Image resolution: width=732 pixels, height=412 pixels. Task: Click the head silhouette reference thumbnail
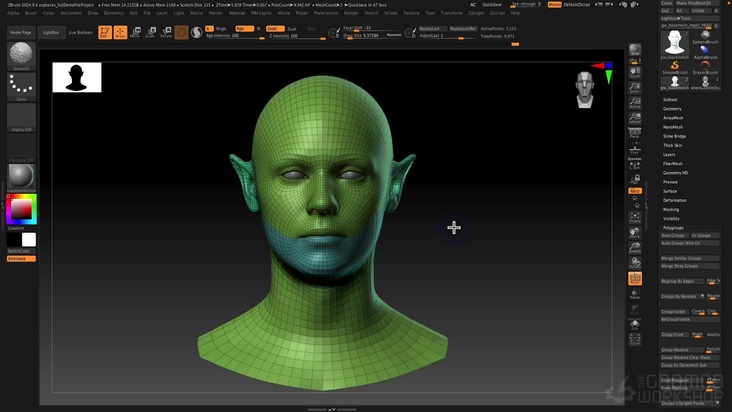(x=77, y=77)
